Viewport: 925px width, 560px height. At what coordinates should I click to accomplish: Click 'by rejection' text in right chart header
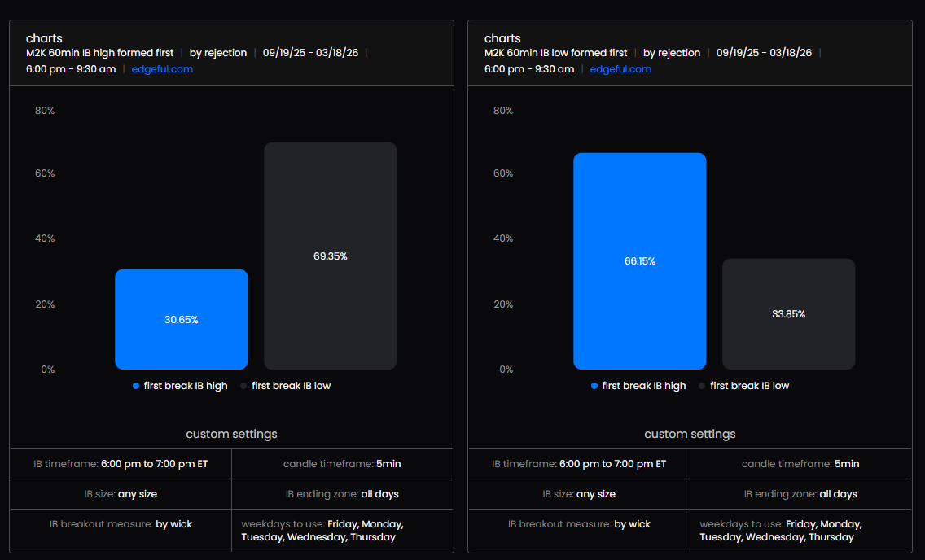point(671,52)
